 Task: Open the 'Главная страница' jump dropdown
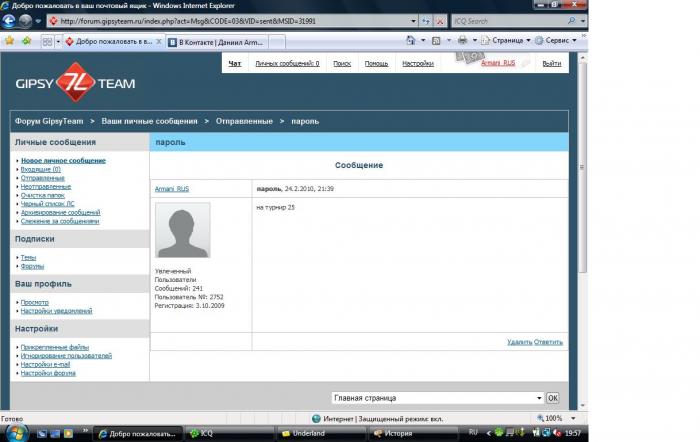coord(438,398)
